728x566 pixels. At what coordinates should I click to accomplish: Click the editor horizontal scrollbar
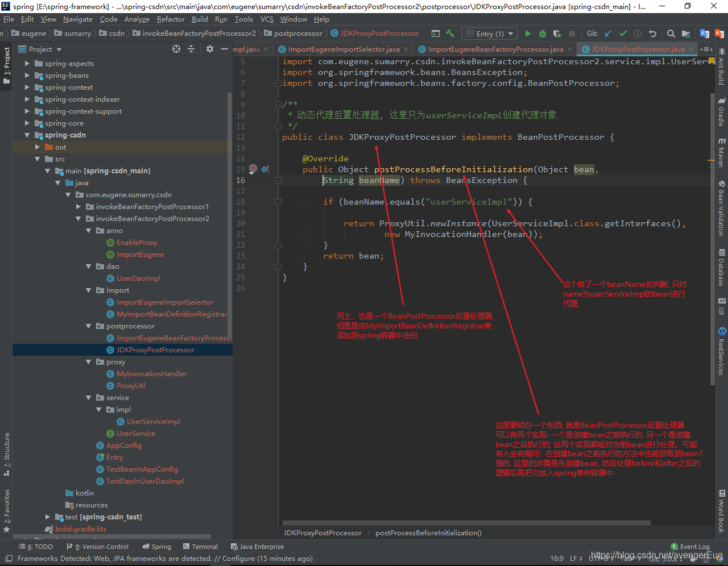point(466,523)
